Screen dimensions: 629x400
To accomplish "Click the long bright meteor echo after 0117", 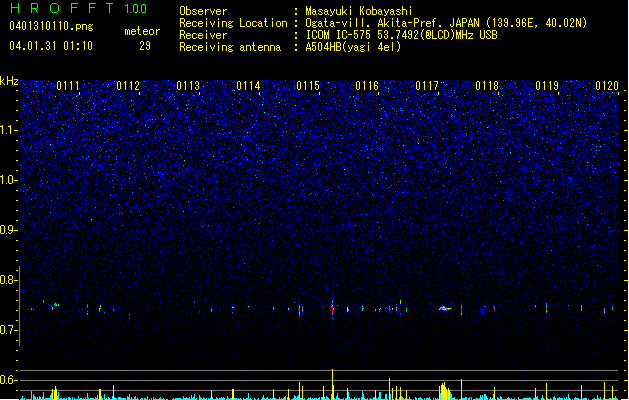I will tap(445, 309).
